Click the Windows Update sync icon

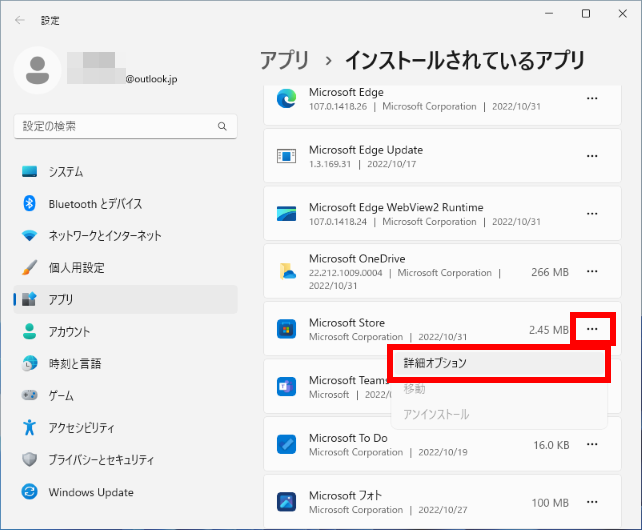[29, 491]
